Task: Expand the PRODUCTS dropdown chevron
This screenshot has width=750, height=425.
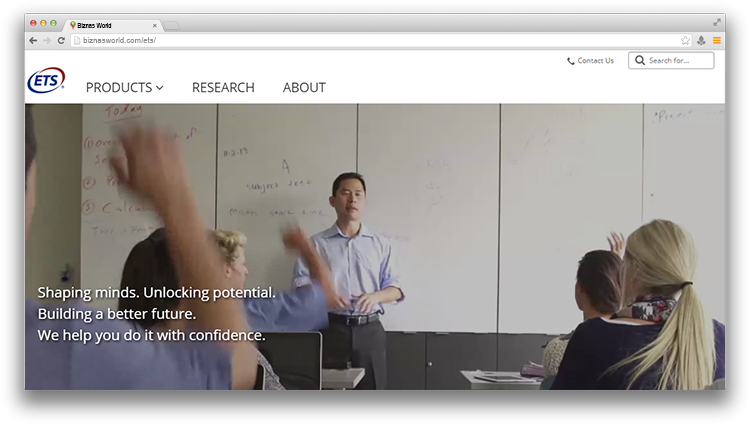Action: 160,88
